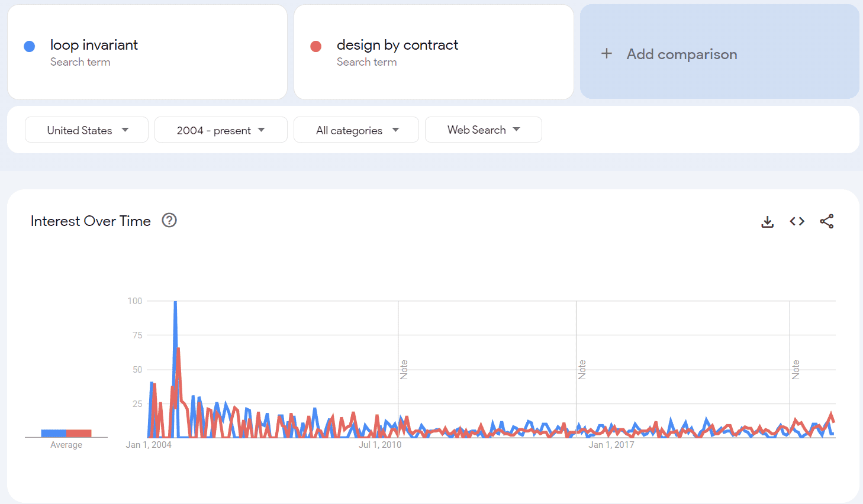
Task: Select the design by contract search term card
Action: [x=433, y=52]
